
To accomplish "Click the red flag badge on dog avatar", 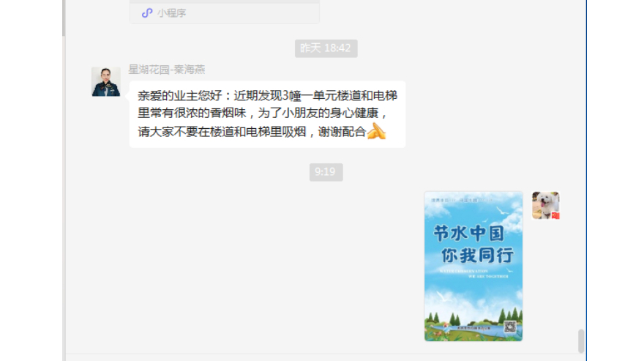I will [555, 215].
